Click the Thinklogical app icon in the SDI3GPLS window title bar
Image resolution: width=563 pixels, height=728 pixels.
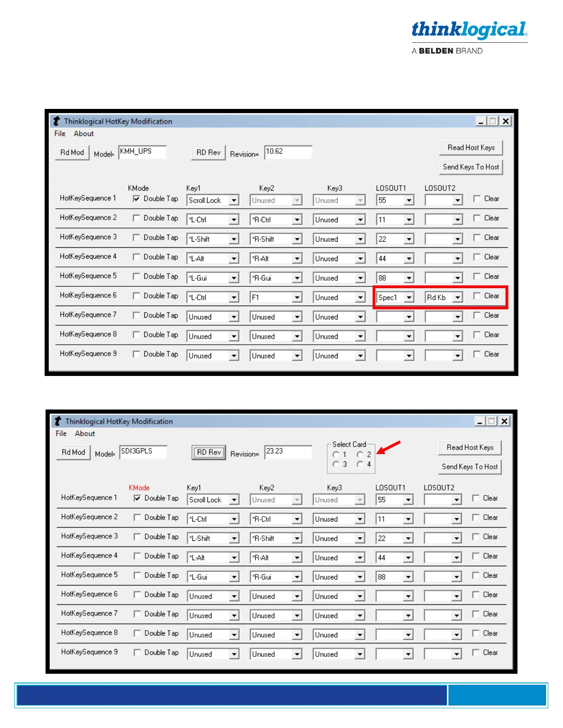(57, 421)
